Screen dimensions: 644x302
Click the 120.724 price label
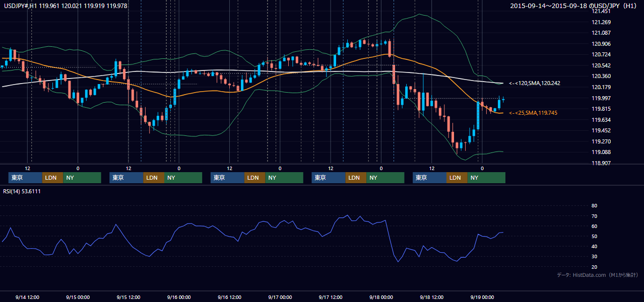click(601, 54)
